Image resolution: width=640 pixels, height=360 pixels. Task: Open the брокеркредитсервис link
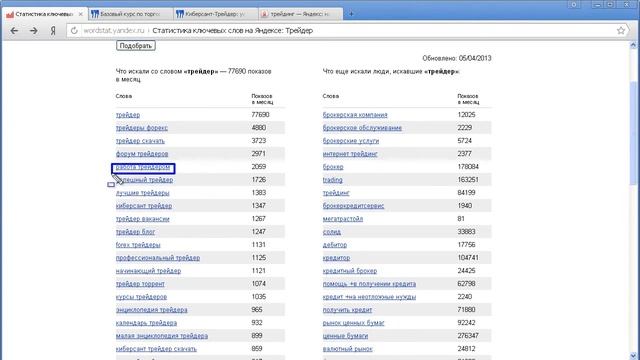coord(353,206)
